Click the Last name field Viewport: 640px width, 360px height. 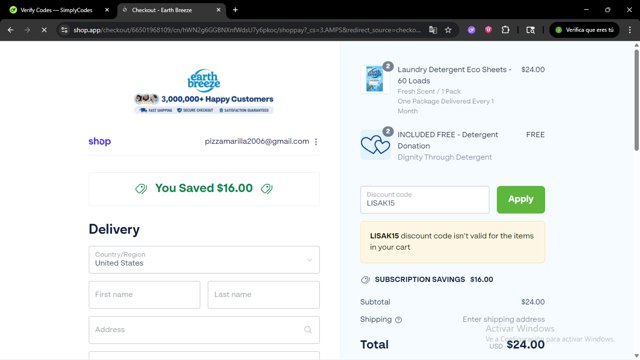click(x=264, y=295)
